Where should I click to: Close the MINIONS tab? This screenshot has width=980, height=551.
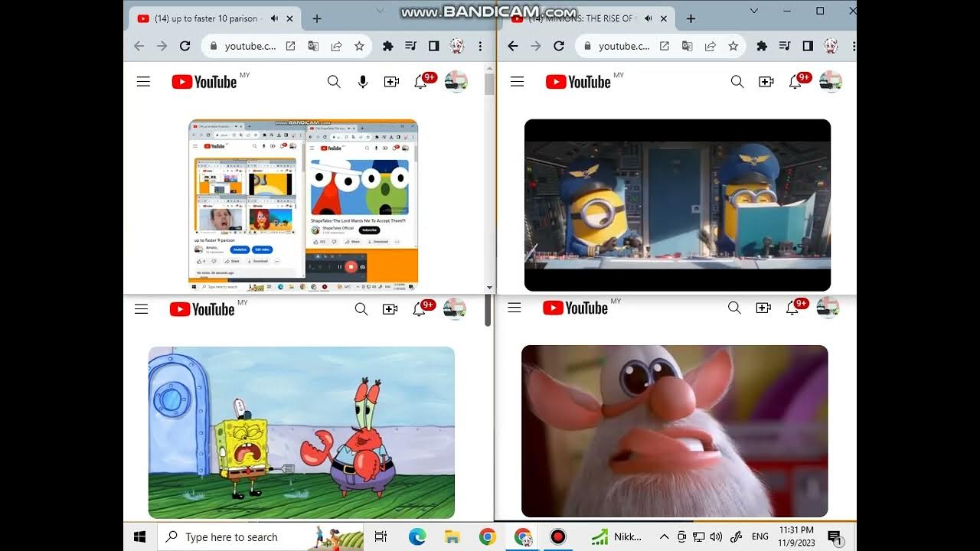(x=665, y=18)
